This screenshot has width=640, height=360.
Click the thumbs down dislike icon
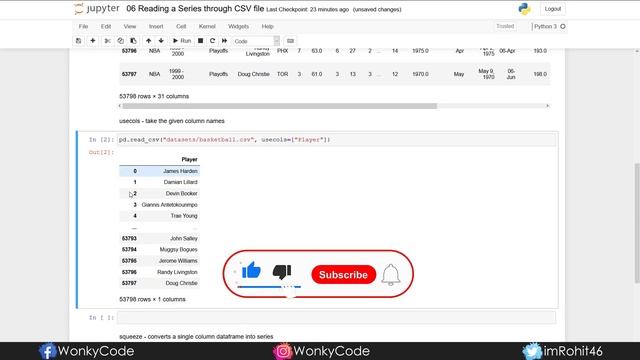tap(282, 272)
